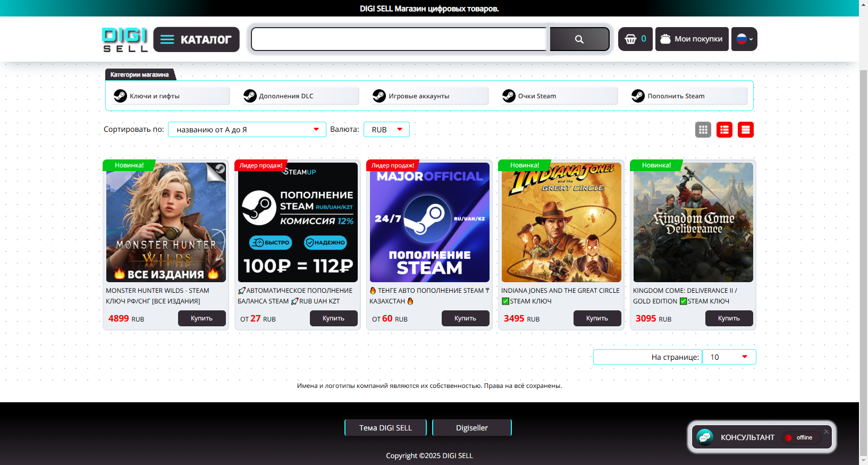Open Мои покупки page
Viewport: 868px width, 465px height.
tap(692, 39)
